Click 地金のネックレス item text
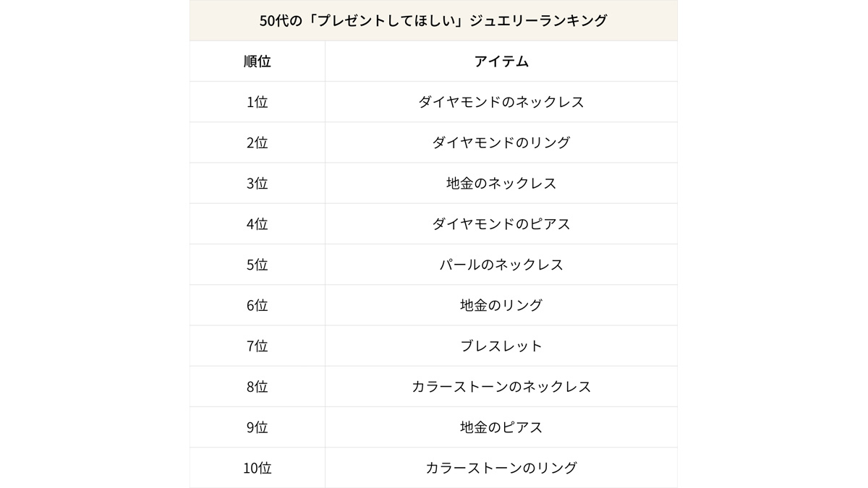The width and height of the screenshot is (868, 488). tap(501, 183)
